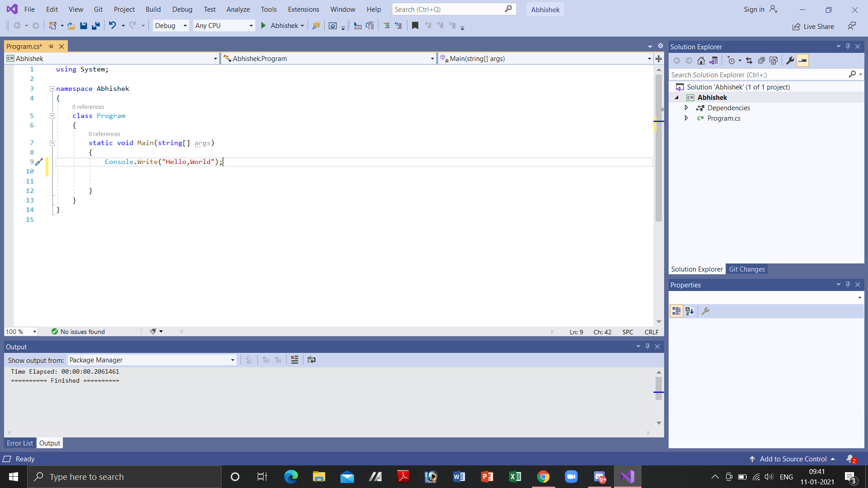Viewport: 868px width, 488px height.
Task: Toggle word wrap in Output window
Action: click(311, 360)
